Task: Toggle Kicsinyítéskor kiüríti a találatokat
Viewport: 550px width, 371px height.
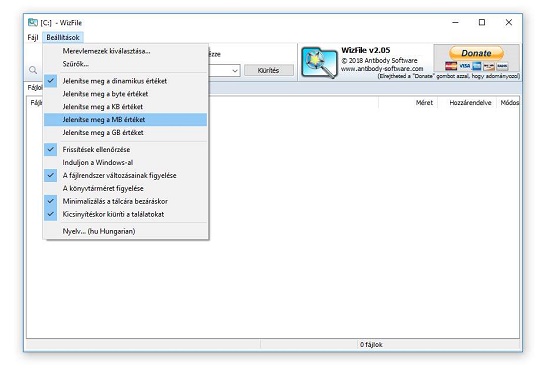Action: click(x=126, y=214)
